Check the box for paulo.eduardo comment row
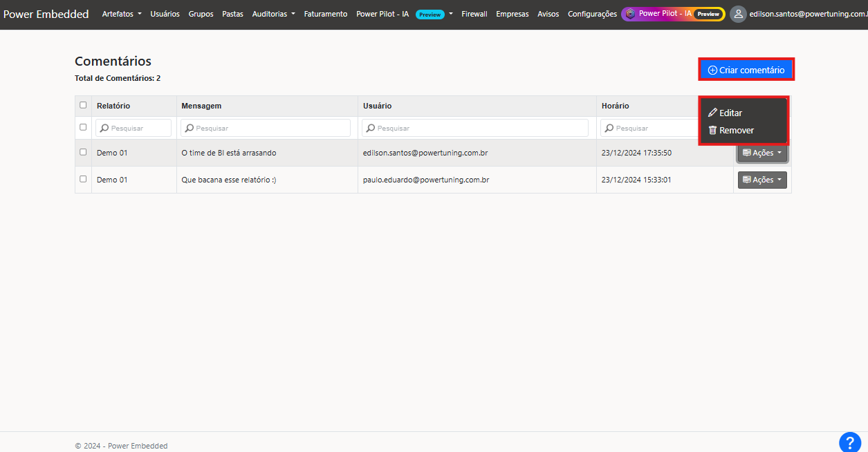868x452 pixels. point(83,179)
